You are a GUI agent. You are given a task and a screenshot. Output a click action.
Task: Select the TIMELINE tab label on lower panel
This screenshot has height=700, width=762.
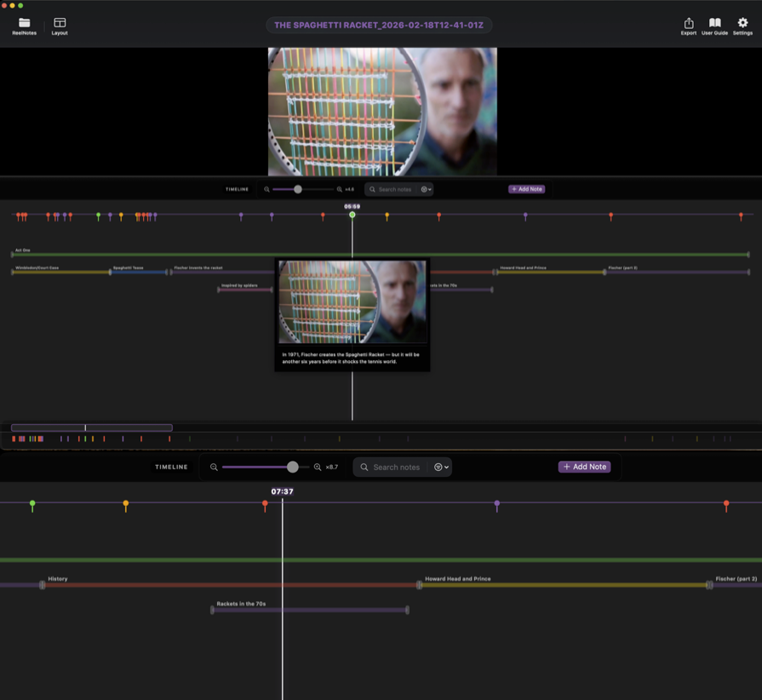(x=172, y=467)
